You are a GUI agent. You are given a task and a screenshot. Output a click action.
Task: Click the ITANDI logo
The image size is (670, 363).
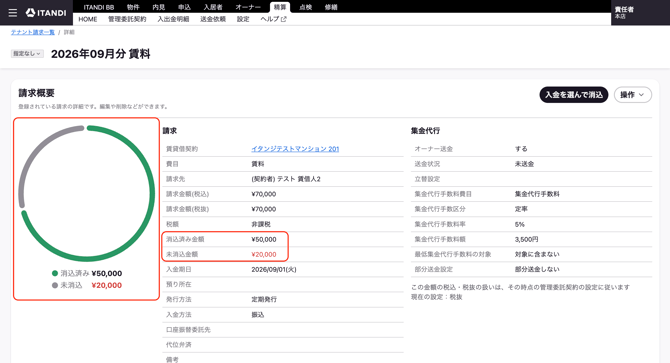tap(46, 13)
